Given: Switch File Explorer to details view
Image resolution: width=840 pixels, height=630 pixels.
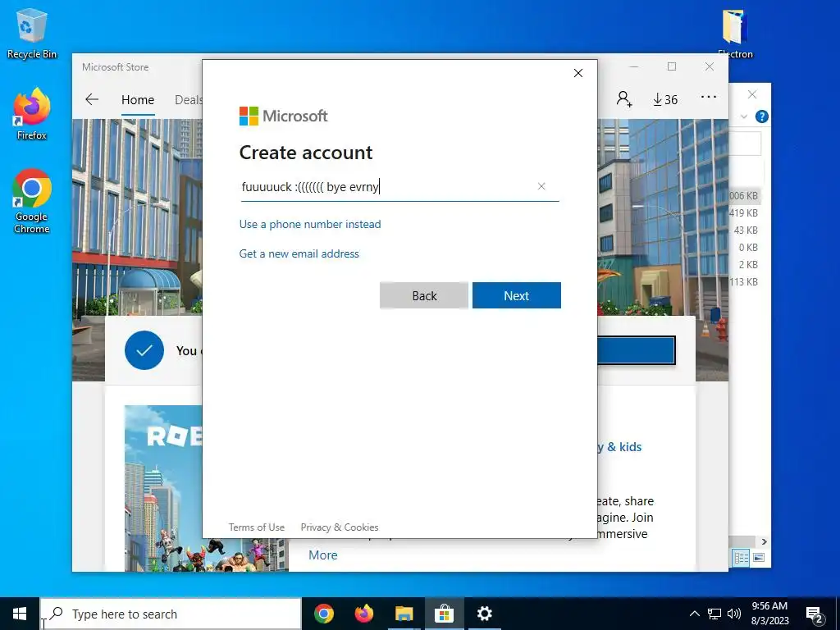Looking at the screenshot, I should 742,558.
